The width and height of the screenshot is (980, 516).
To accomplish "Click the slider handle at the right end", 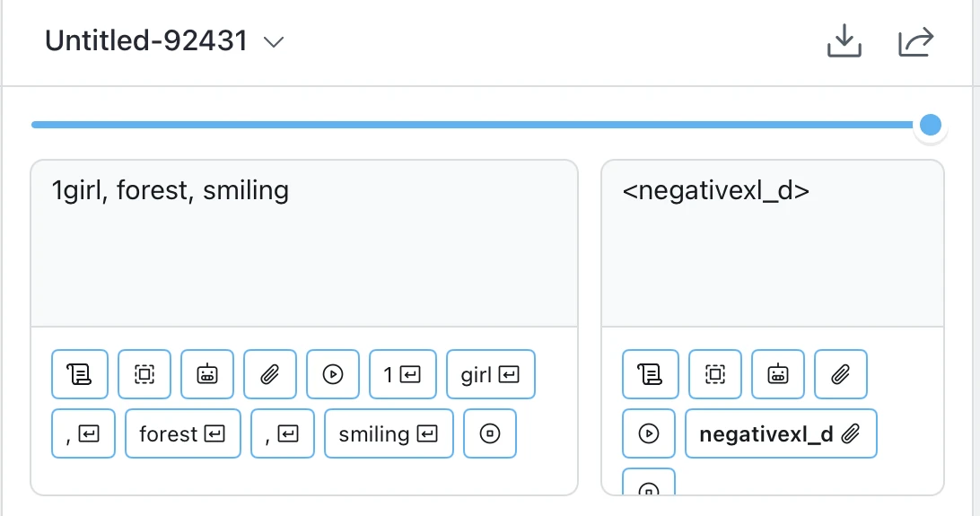I will pyautogui.click(x=931, y=124).
